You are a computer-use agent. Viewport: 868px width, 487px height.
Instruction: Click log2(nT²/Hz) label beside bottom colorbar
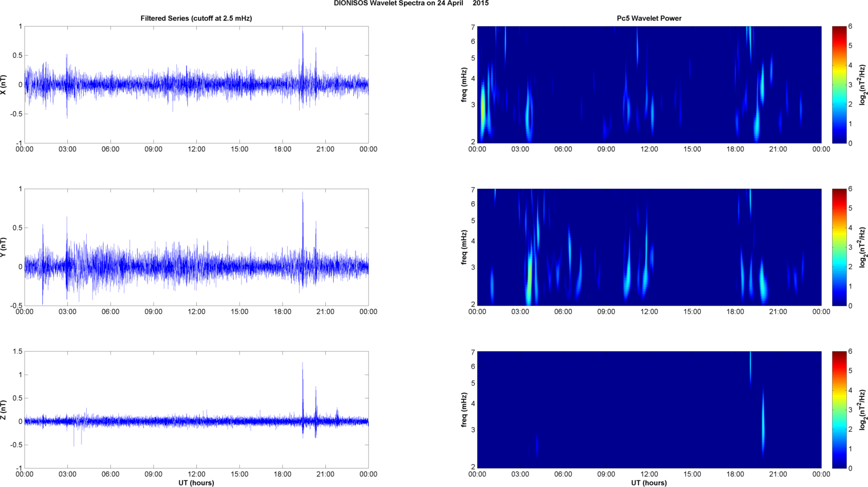[863, 409]
